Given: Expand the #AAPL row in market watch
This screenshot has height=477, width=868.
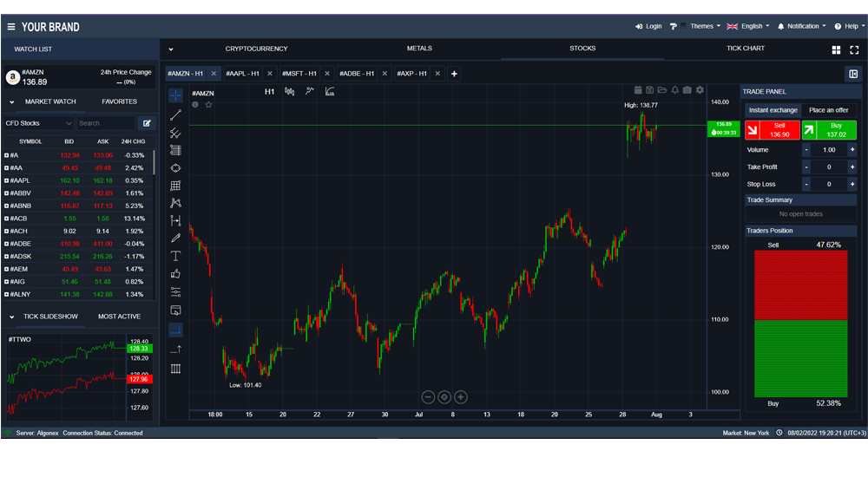Looking at the screenshot, I should (7, 180).
